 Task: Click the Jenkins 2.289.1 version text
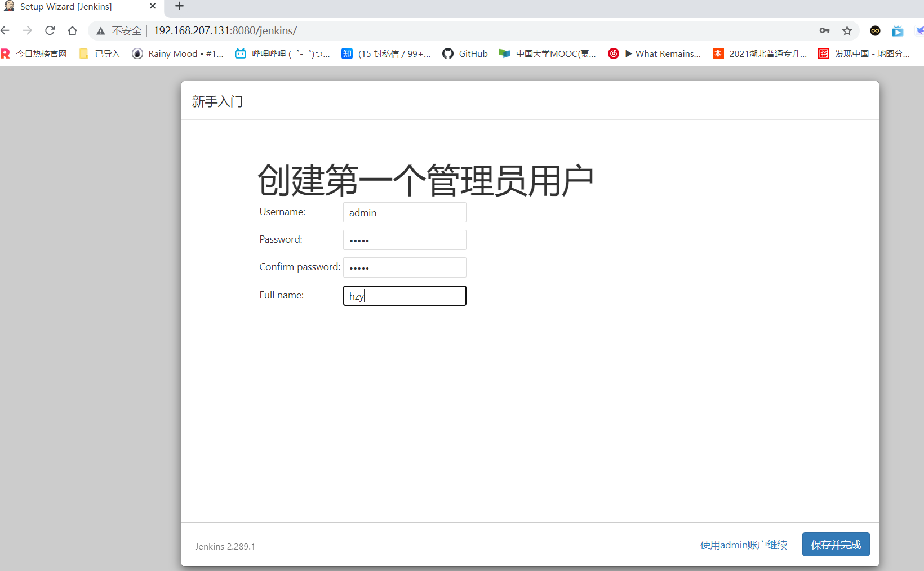pos(225,546)
